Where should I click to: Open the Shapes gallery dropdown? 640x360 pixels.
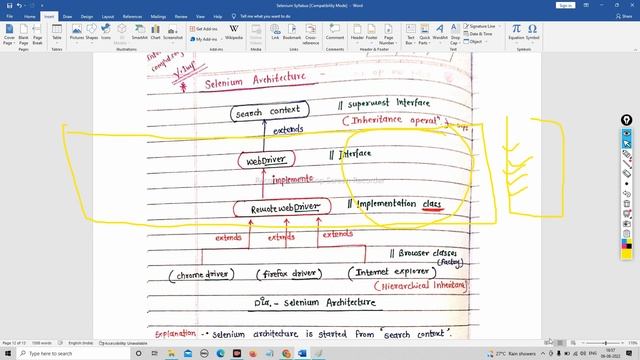click(91, 33)
